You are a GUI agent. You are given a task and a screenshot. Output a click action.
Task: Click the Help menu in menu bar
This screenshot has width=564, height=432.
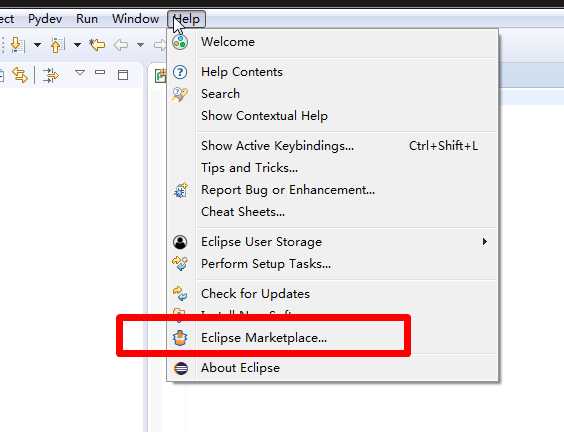coord(186,19)
